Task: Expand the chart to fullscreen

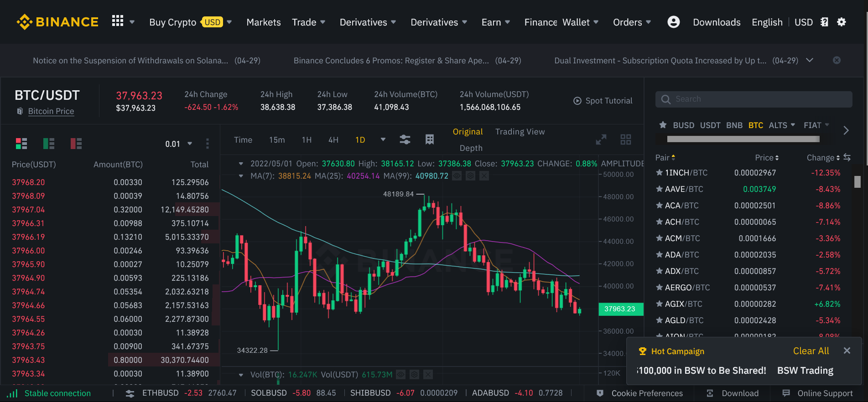Action: click(601, 139)
